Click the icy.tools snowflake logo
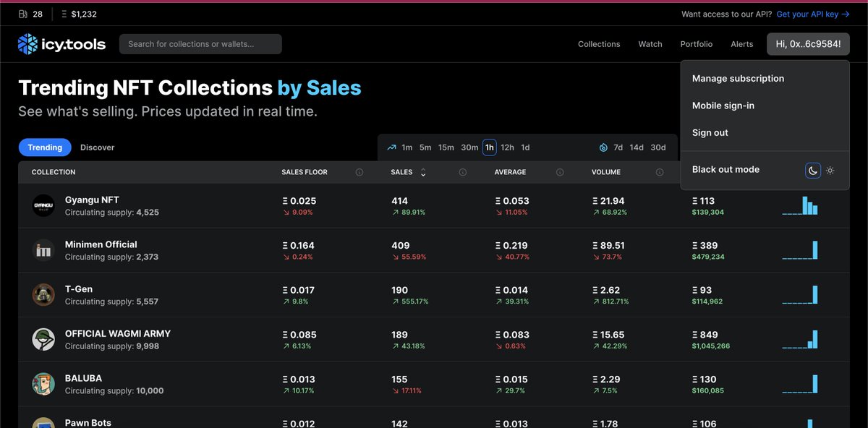This screenshot has width=868, height=428. [x=27, y=44]
